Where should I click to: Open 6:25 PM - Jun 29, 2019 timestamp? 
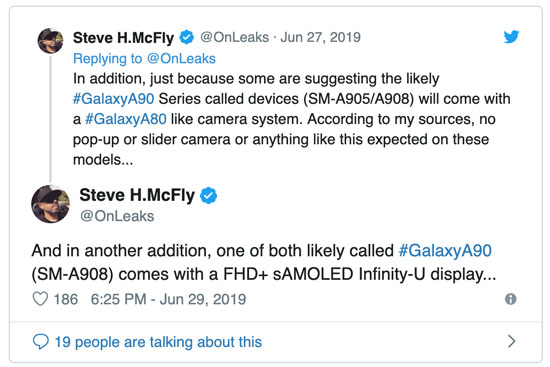[x=168, y=299]
